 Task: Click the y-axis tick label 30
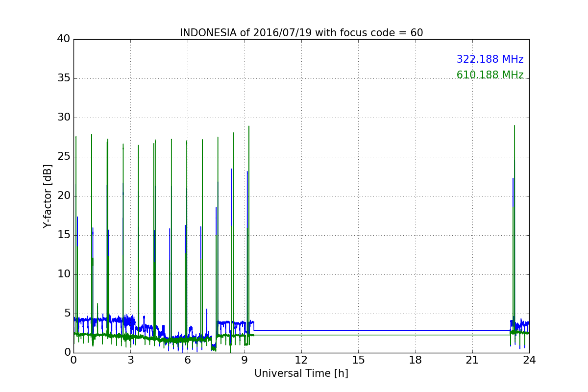coord(64,118)
